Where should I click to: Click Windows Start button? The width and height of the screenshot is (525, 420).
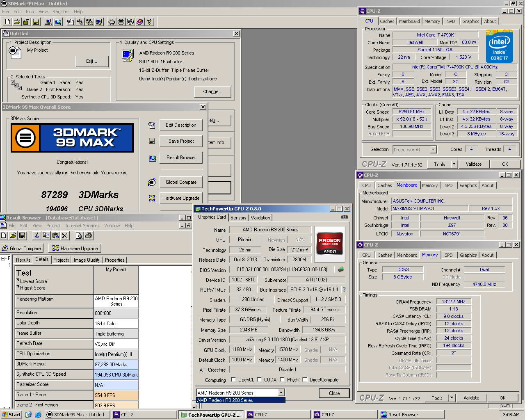point(11,415)
